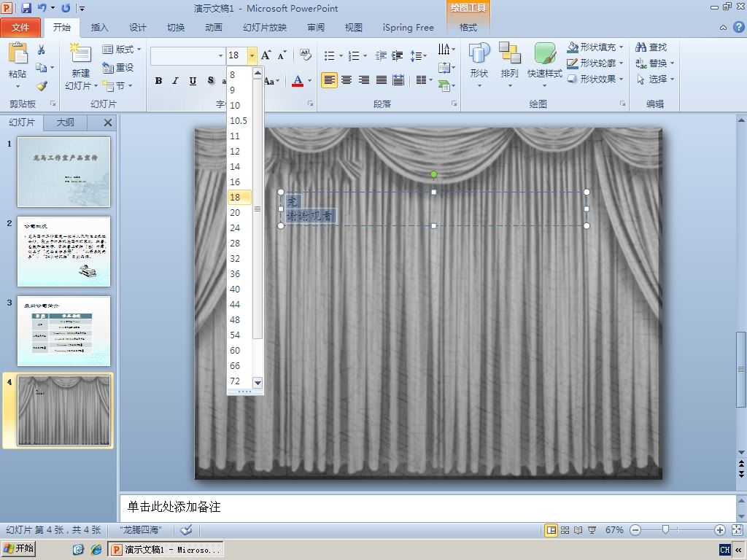The height and width of the screenshot is (560, 747).
Task: Increase the list indent level
Action: click(x=397, y=55)
